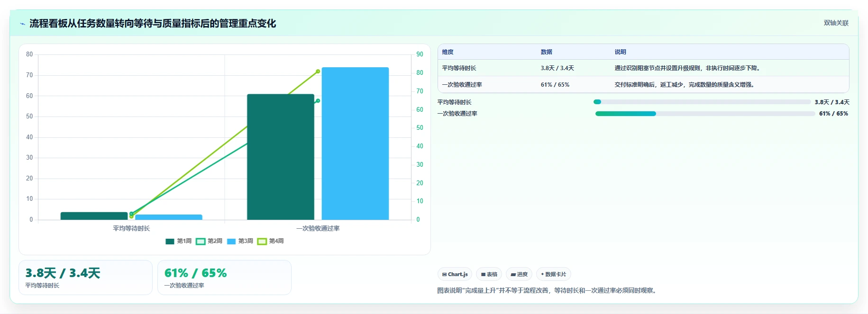Click the tall dark green 第1周 bar
Viewport: 868px width, 314px height.
[x=281, y=157]
